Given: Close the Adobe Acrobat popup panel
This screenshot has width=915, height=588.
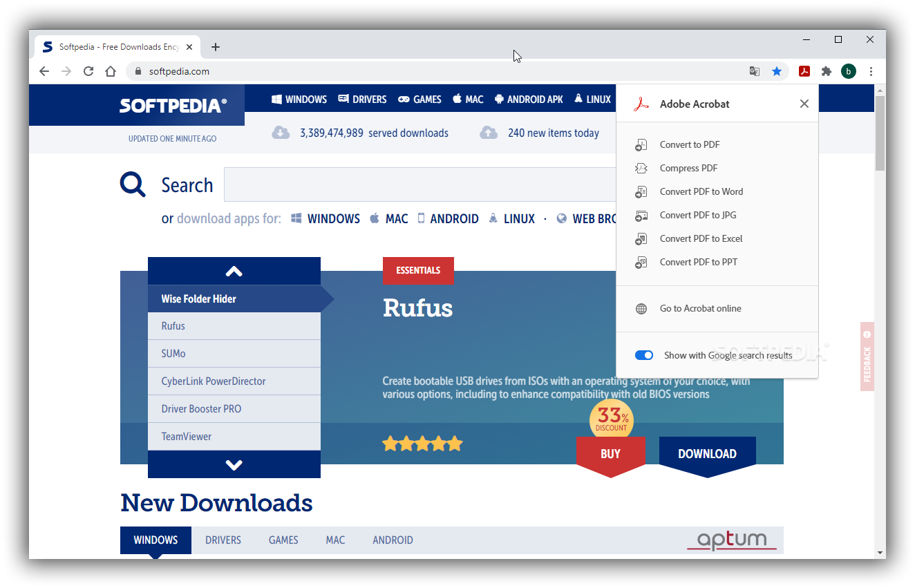Looking at the screenshot, I should tap(804, 104).
